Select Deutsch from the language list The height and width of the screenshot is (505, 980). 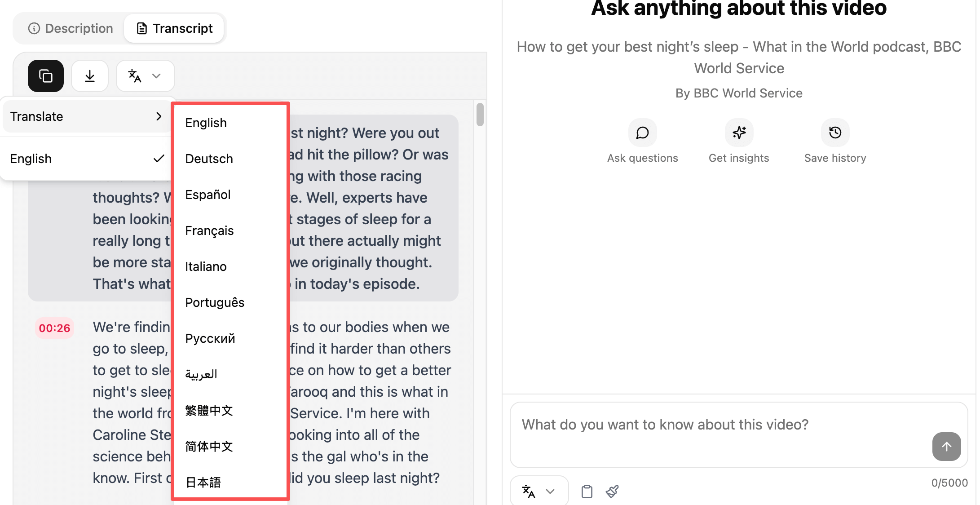point(208,158)
